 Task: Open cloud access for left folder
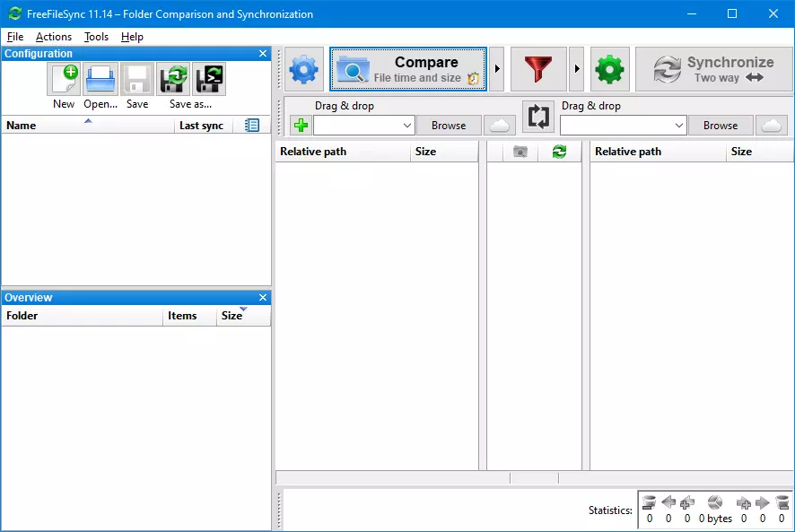(500, 126)
